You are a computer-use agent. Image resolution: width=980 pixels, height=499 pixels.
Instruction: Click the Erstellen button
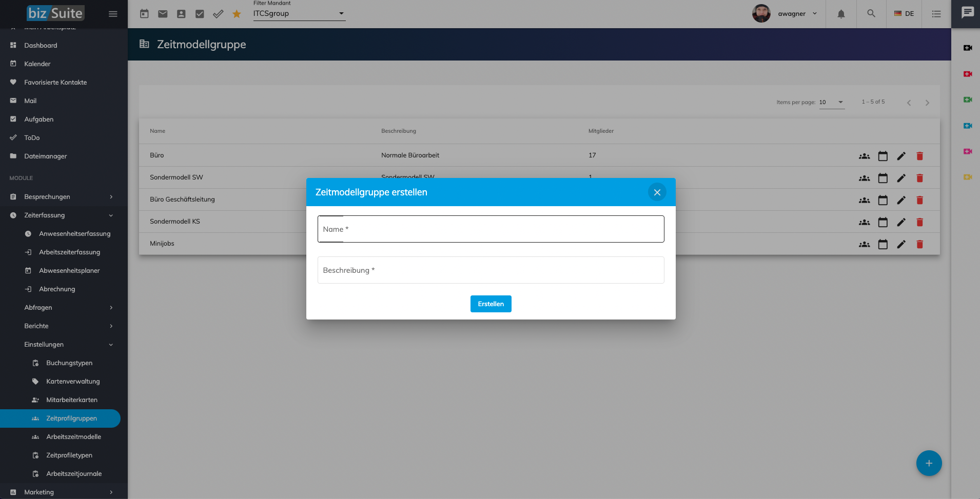tap(491, 304)
